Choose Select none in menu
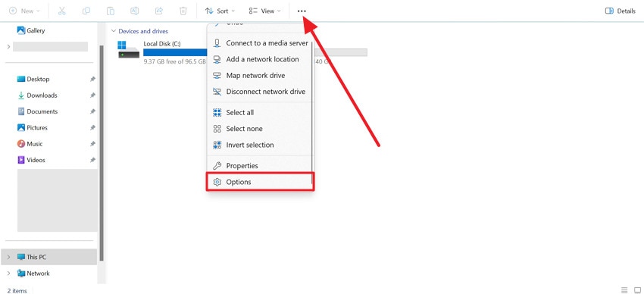This screenshot has width=644, height=294. click(261, 129)
